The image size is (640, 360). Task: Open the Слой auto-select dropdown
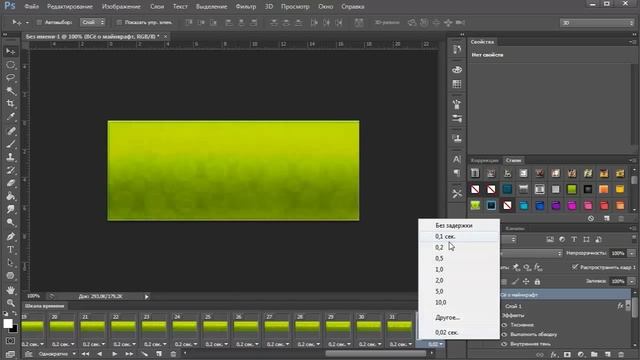coord(93,22)
